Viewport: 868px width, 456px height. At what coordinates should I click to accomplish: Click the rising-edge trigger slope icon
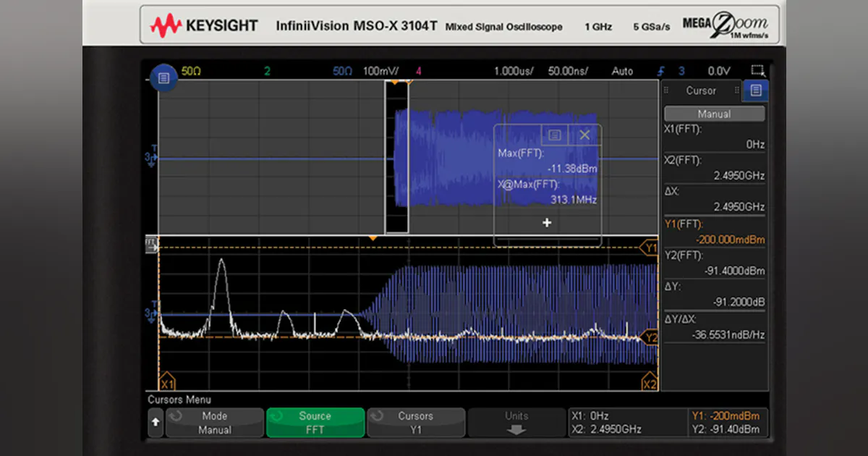(x=660, y=70)
